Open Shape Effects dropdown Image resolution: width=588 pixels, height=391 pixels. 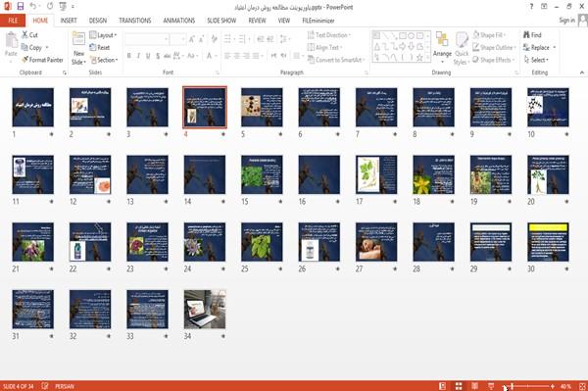click(493, 60)
